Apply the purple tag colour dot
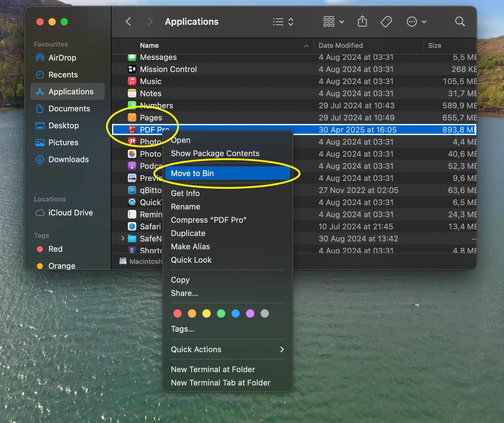The width and height of the screenshot is (504, 423). click(x=250, y=313)
